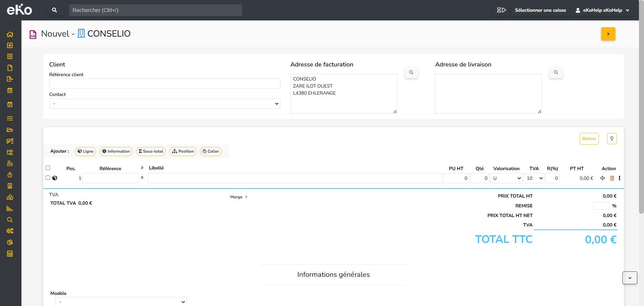
Task: Click Sélectionner une caisse
Action: click(540, 10)
